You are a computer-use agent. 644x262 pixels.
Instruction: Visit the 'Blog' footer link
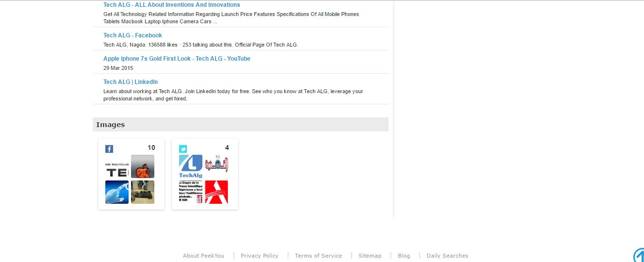click(404, 256)
